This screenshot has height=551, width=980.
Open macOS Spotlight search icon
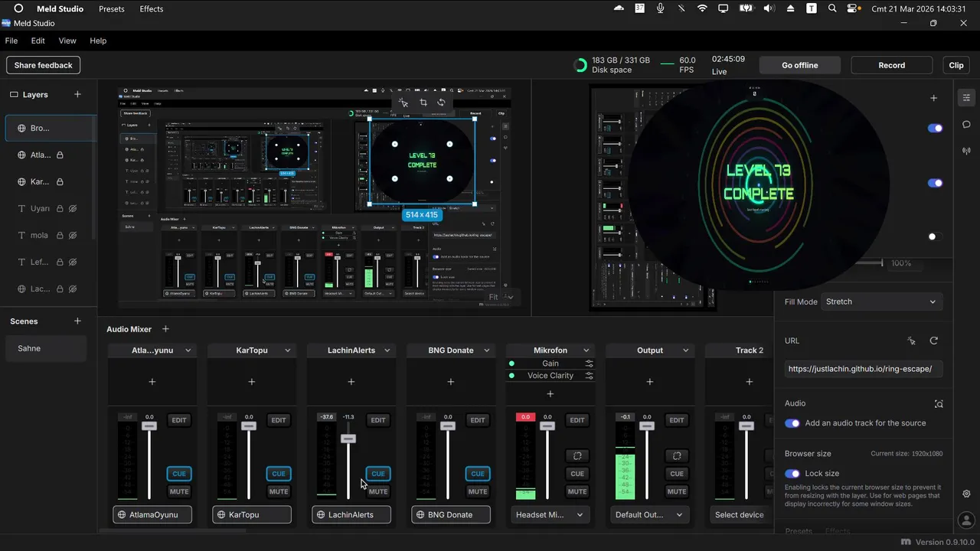(832, 8)
